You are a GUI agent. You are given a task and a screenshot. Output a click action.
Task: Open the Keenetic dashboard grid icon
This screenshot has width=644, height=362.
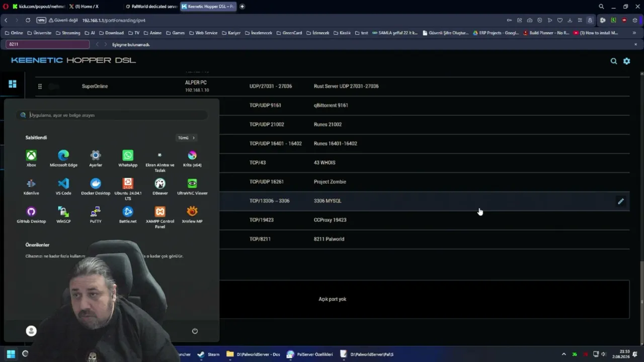coord(13,84)
